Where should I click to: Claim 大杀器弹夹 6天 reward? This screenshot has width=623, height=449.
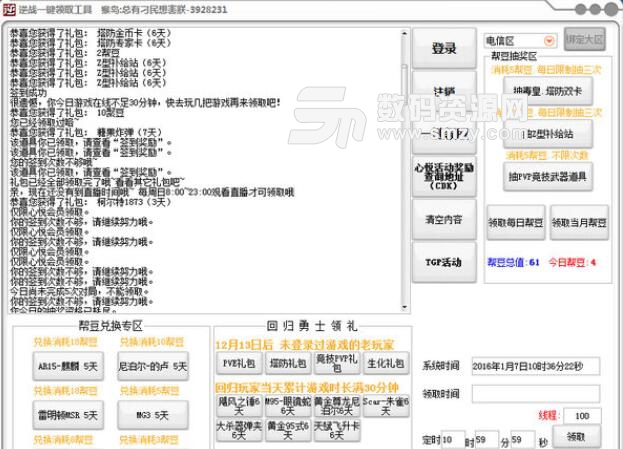239,430
